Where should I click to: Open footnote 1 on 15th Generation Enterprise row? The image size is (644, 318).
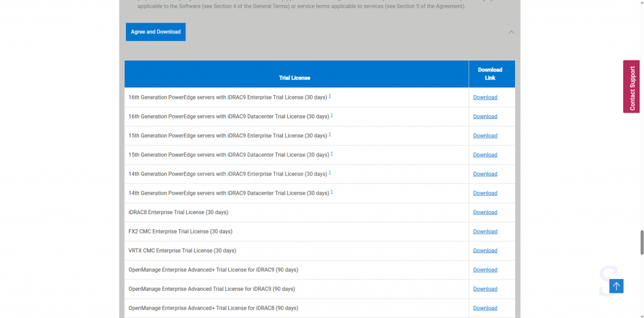point(330,134)
